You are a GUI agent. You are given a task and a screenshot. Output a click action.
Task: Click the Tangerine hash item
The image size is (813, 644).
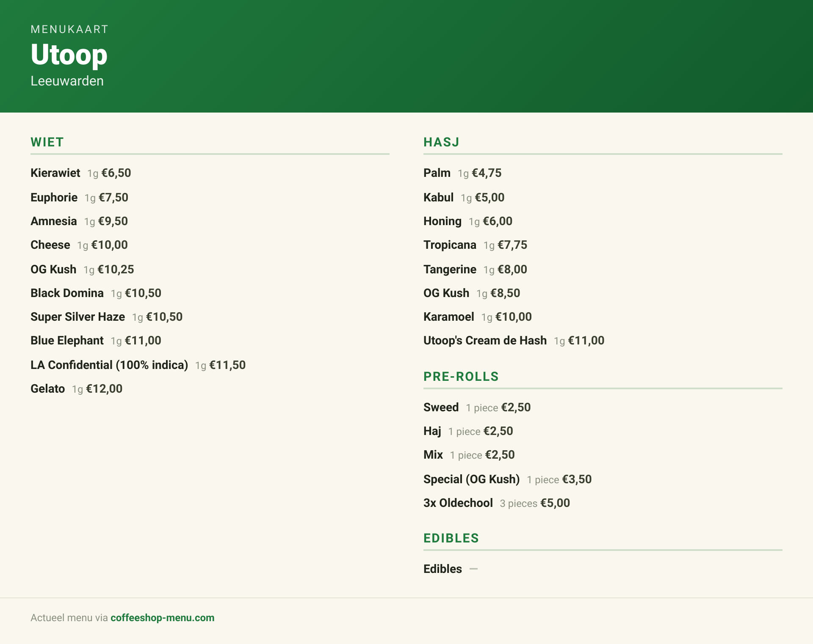450,270
